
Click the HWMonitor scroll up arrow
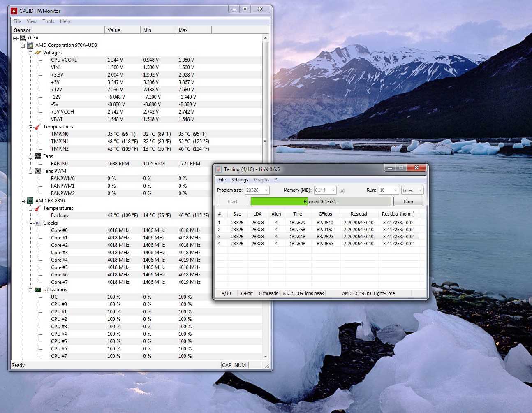point(266,38)
